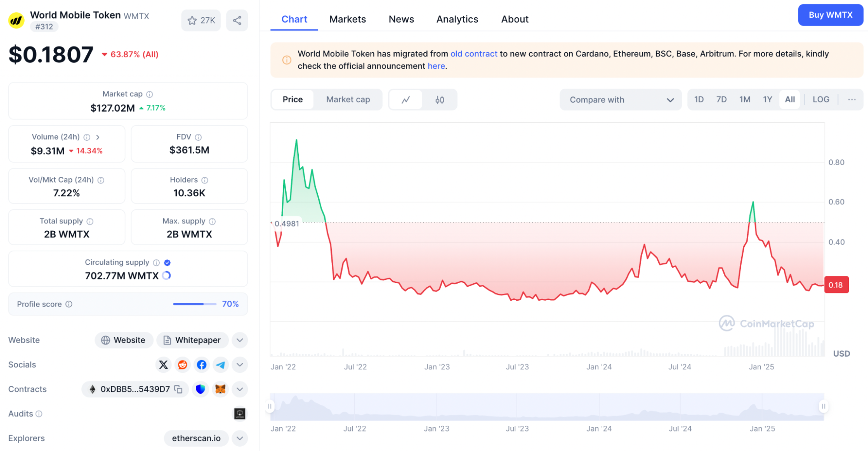The image size is (868, 451).
Task: Open the Website button
Action: point(124,341)
